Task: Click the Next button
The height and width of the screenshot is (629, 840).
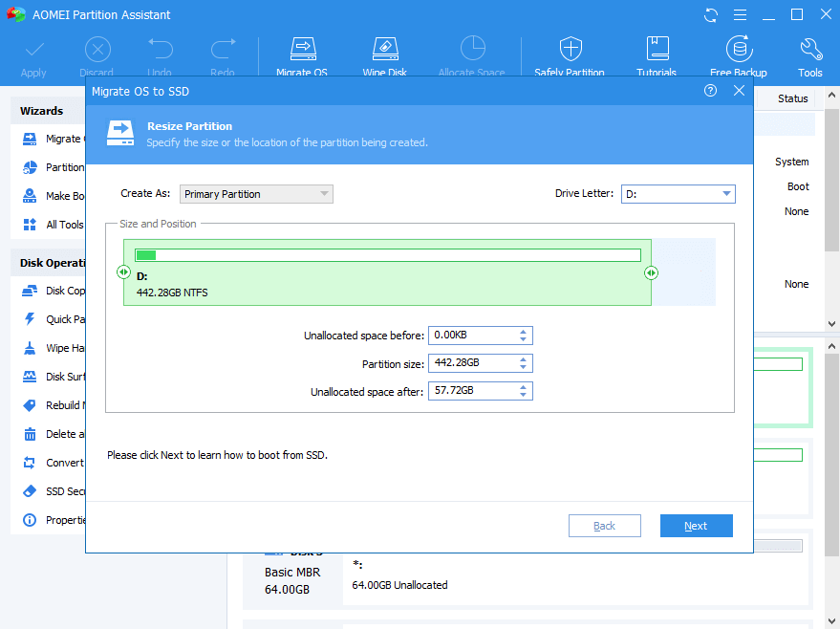Action: pos(696,526)
